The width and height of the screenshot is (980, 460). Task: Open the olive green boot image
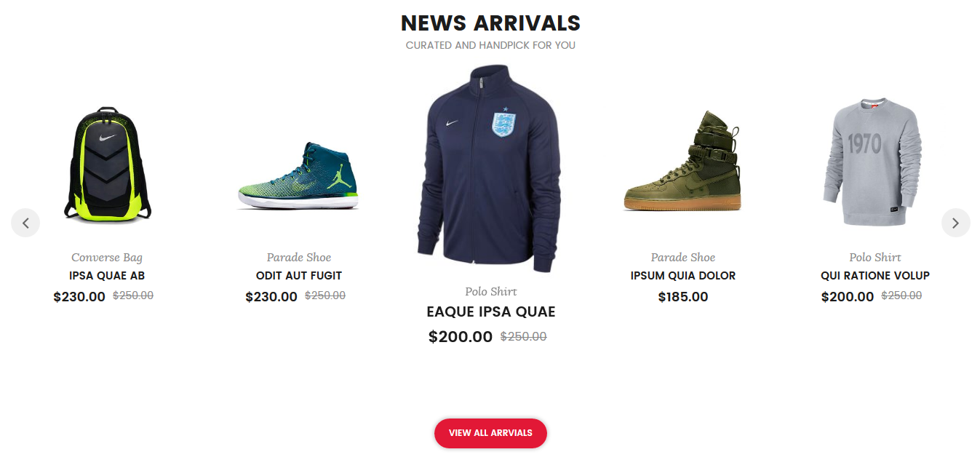682,162
